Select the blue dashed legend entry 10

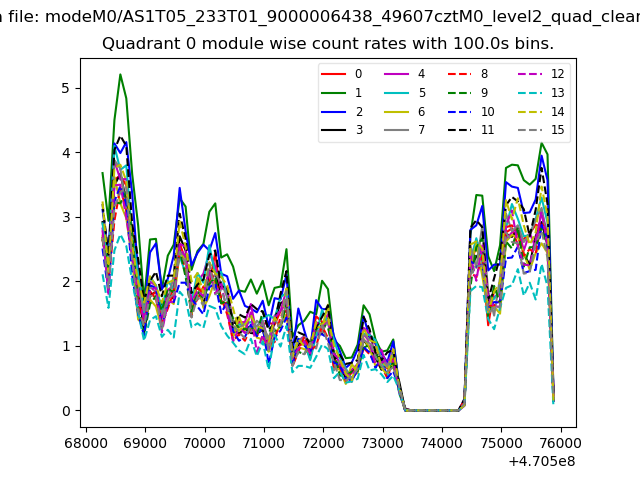coord(468,112)
